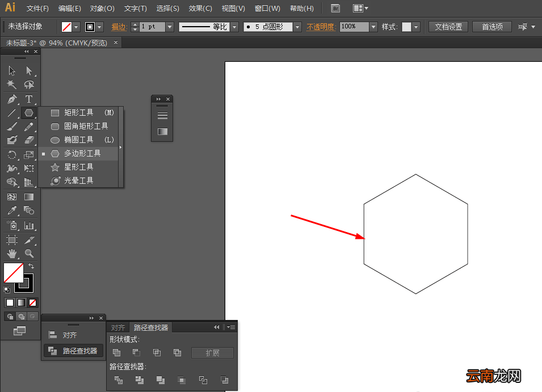Image resolution: width=542 pixels, height=392 pixels.
Task: Click the Exclude shape mode icon
Action: pos(177,353)
